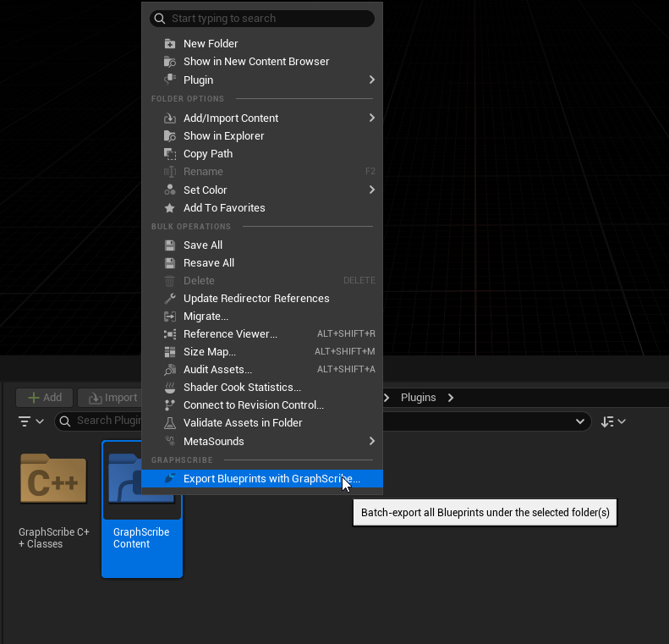Click the Import button

coord(112,398)
